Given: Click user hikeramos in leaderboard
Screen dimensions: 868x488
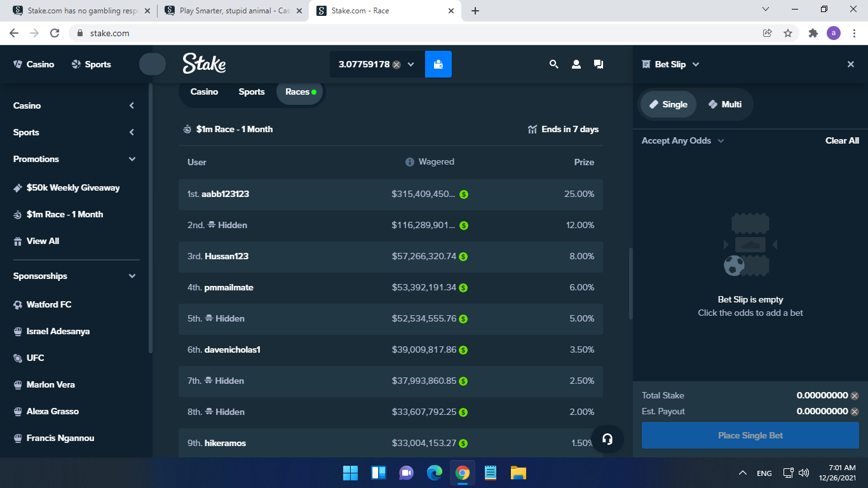Looking at the screenshot, I should click(x=225, y=443).
